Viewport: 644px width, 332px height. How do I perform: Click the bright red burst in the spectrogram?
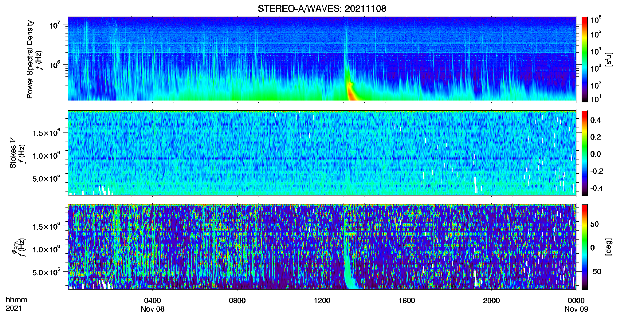pos(351,92)
